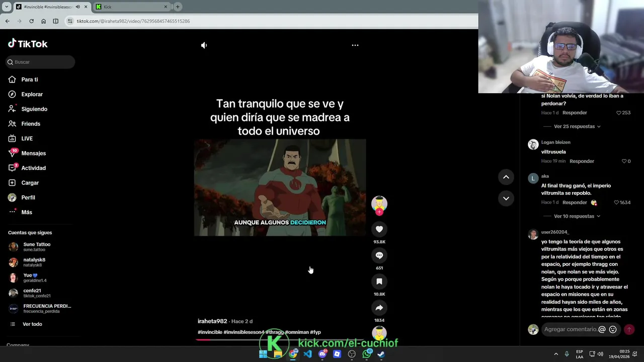Toggle browser split view icon

click(55, 21)
